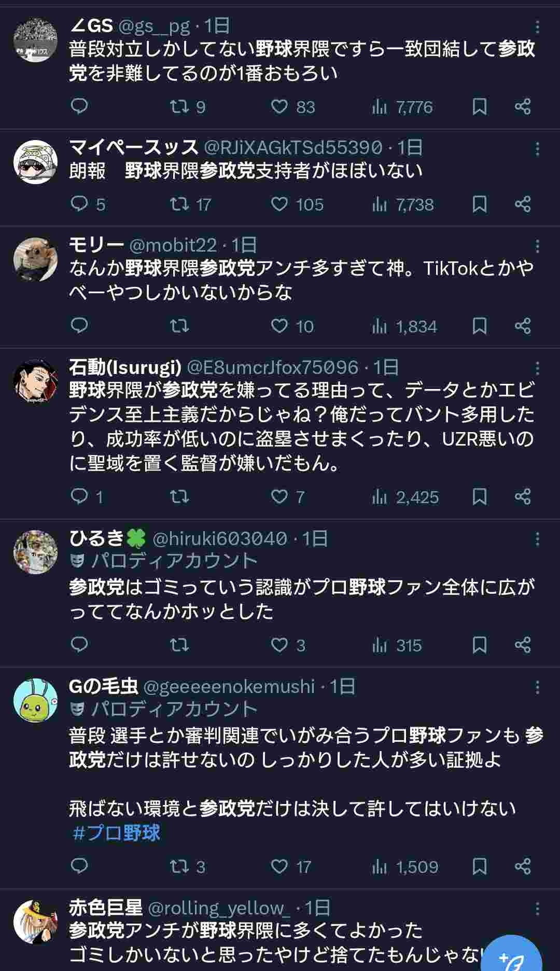The height and width of the screenshot is (971, 560).
Task: Tap the floating compose tweet button
Action: pyautogui.click(x=511, y=954)
